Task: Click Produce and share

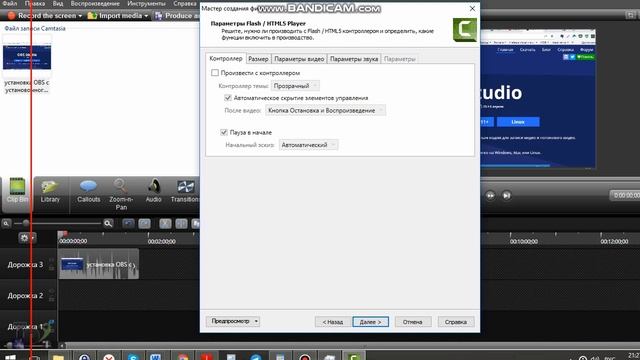Action: pos(177,16)
